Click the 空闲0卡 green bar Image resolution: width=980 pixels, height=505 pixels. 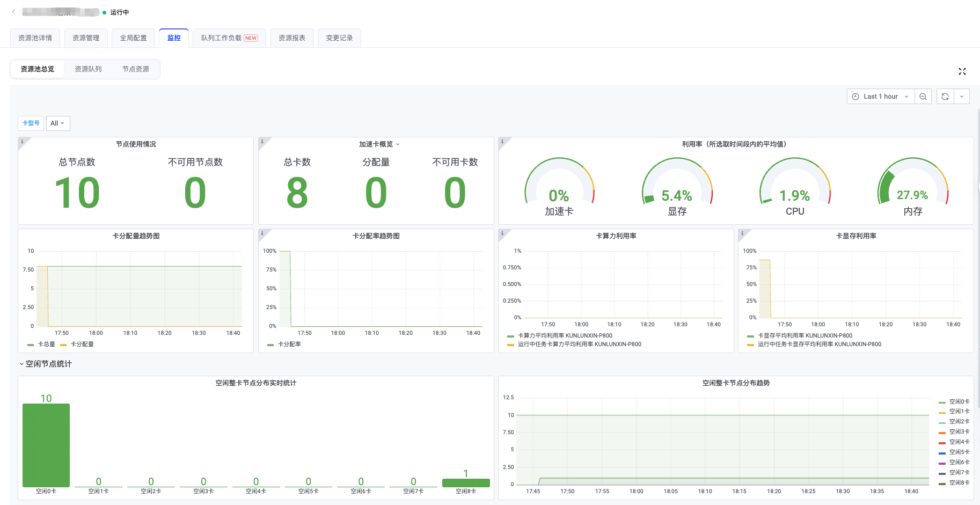(x=46, y=445)
